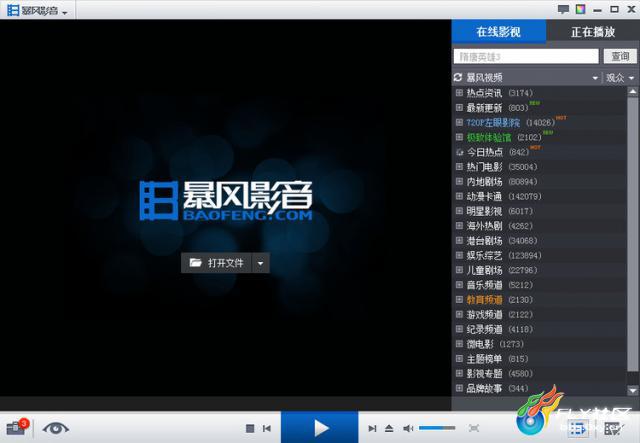The image size is (640, 443).
Task: Expand the 极致体验馆 category
Action: tap(459, 137)
